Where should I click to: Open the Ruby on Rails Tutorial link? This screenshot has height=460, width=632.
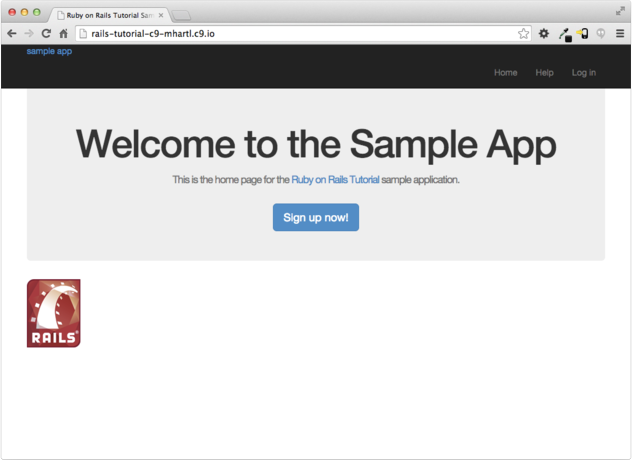click(x=335, y=180)
